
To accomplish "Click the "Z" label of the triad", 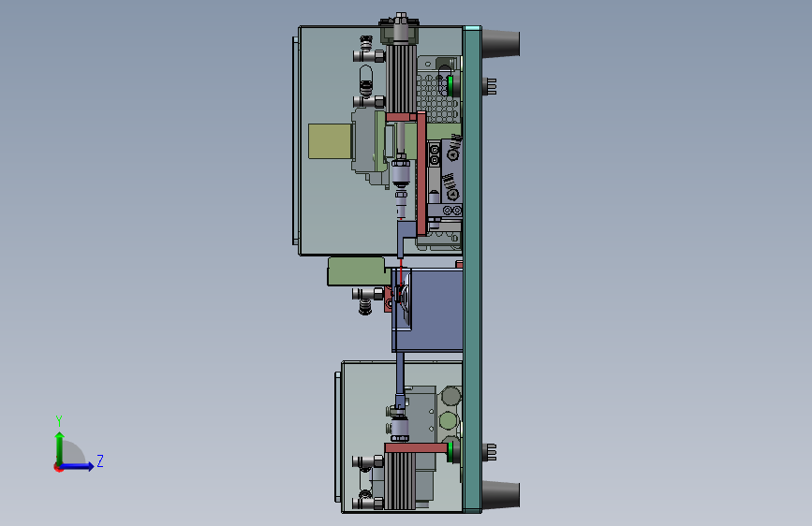I will point(100,460).
